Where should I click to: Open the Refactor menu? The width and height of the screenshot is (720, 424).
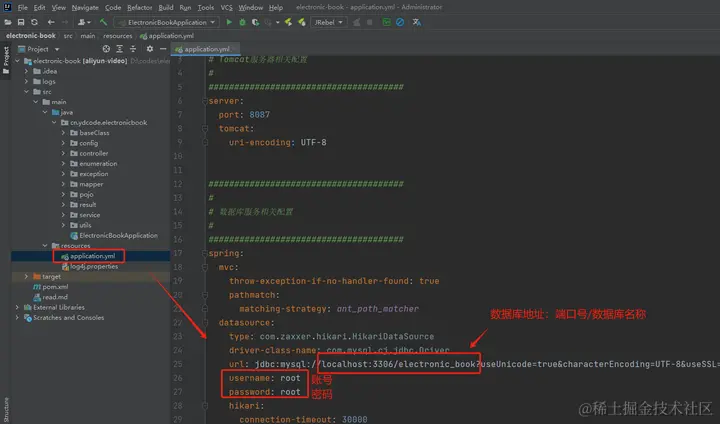[x=140, y=7]
